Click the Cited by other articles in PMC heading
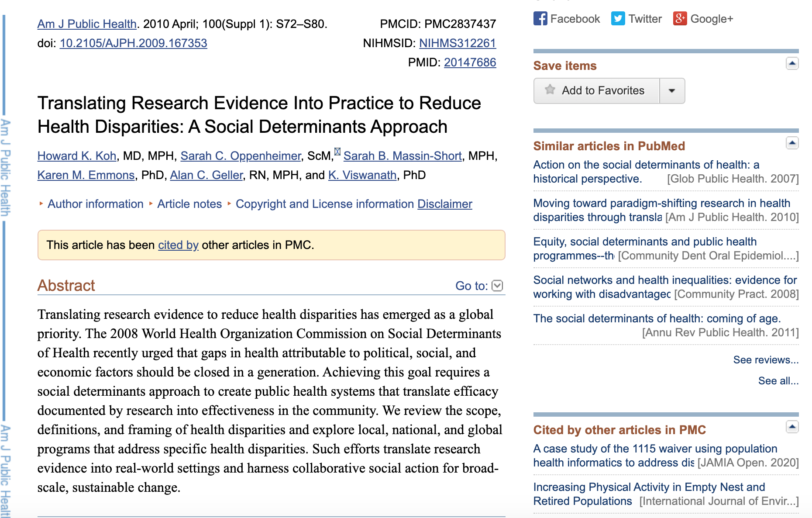 click(x=619, y=430)
